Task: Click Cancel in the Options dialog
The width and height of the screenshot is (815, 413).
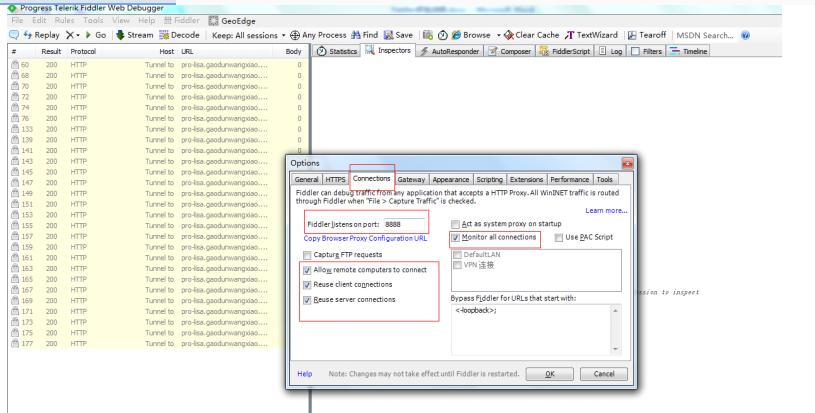Action: pos(603,374)
